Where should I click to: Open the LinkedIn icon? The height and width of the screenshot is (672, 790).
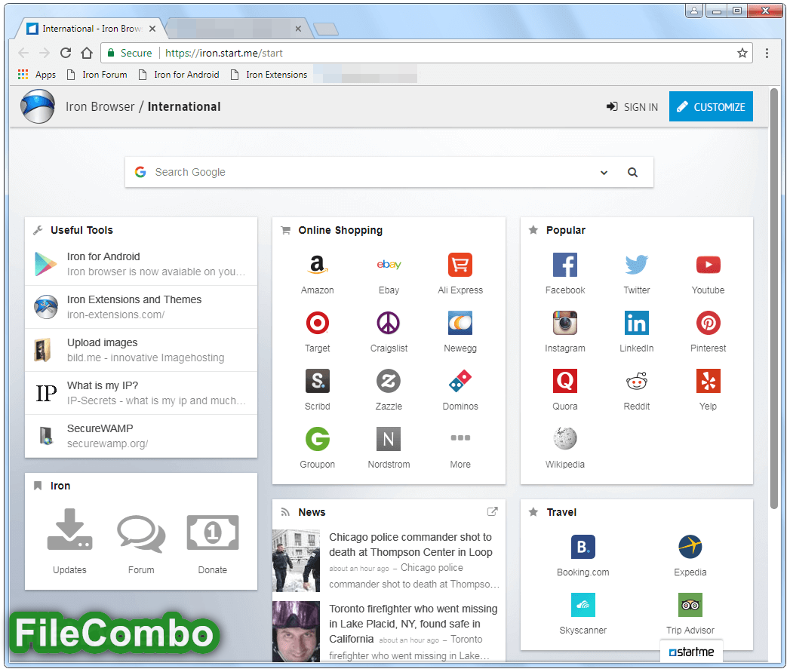637,323
